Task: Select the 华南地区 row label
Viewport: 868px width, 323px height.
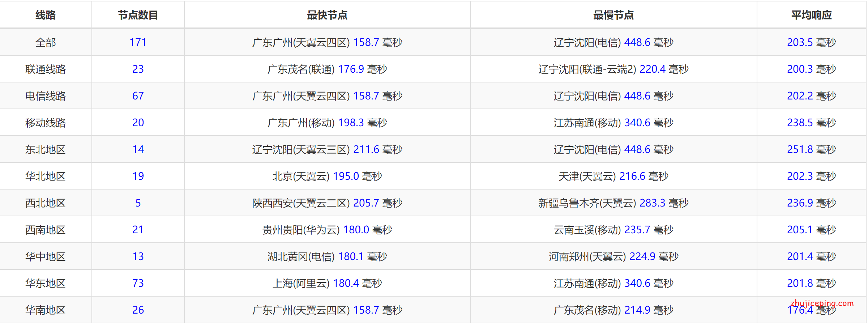Action: click(x=46, y=310)
